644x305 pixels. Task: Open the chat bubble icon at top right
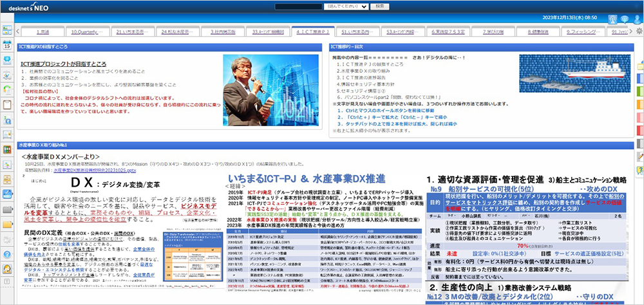coord(625,19)
